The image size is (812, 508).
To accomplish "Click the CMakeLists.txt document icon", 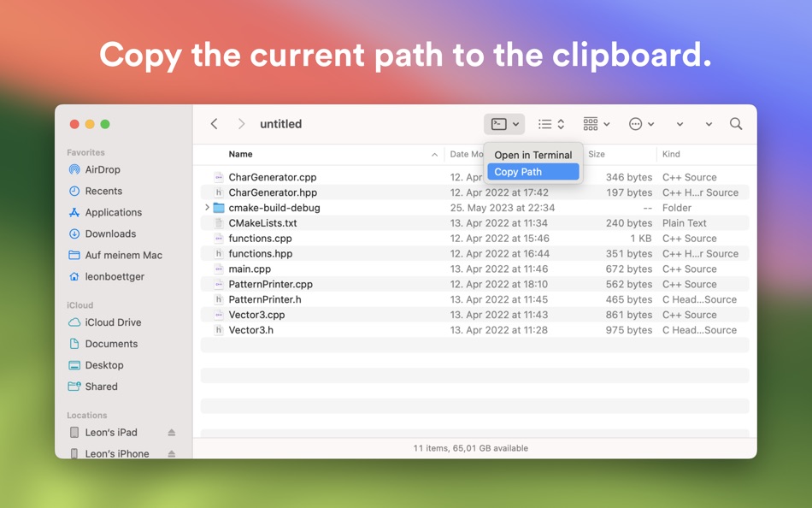I will click(219, 223).
